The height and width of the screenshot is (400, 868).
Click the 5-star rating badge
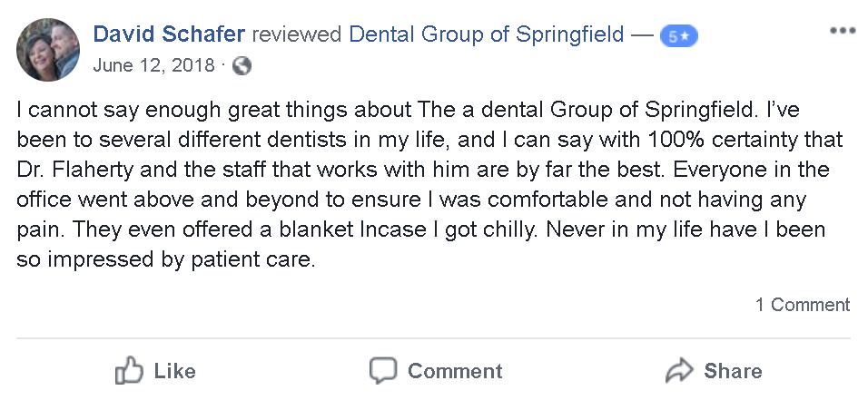pyautogui.click(x=679, y=36)
